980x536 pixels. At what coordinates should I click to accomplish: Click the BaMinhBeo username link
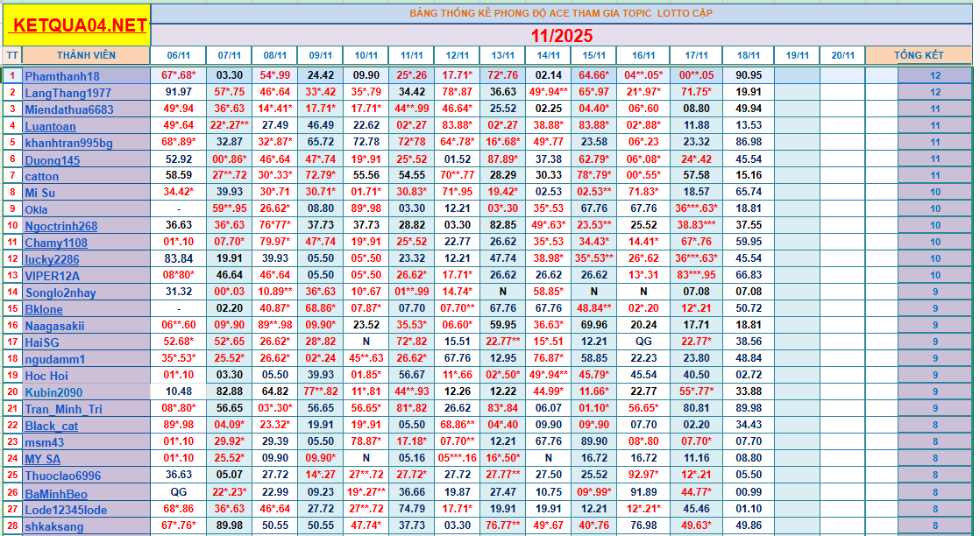pos(56,493)
